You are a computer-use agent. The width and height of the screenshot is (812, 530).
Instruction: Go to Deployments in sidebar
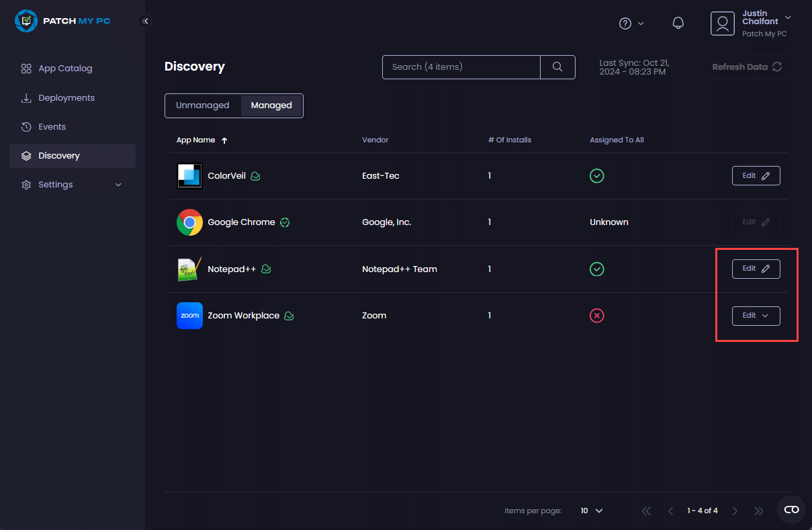point(66,98)
